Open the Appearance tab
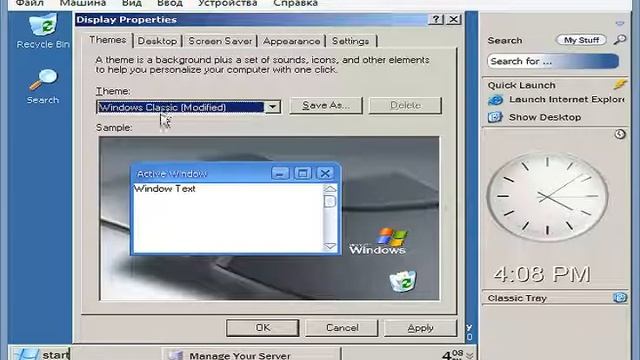The width and height of the screenshot is (640, 360). (291, 41)
